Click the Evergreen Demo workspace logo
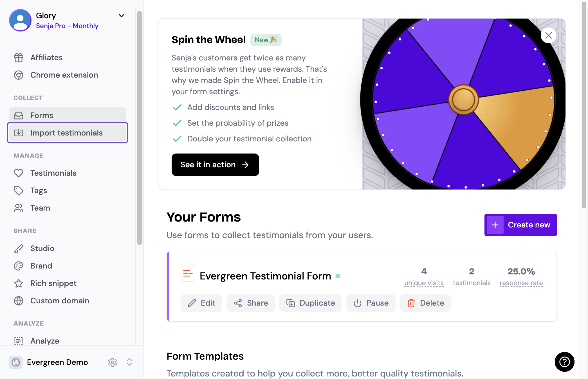 [16, 362]
